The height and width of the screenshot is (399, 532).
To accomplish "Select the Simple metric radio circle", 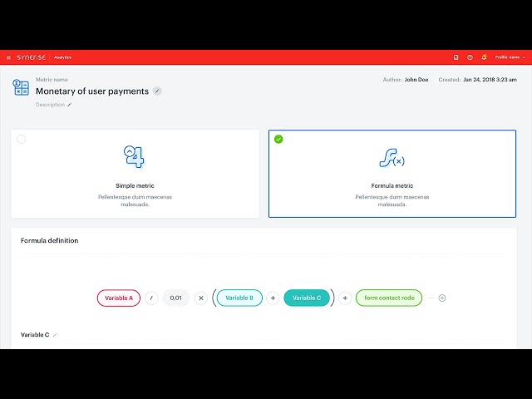I will (x=21, y=139).
